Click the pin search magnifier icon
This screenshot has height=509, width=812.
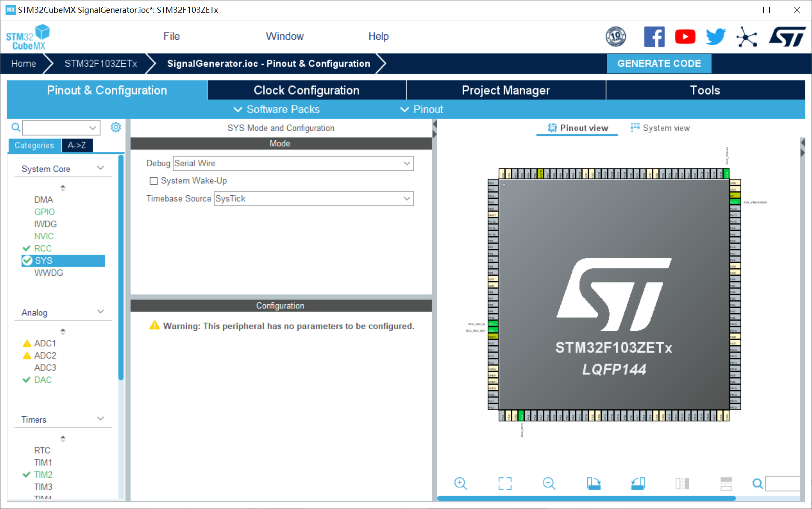click(x=757, y=483)
